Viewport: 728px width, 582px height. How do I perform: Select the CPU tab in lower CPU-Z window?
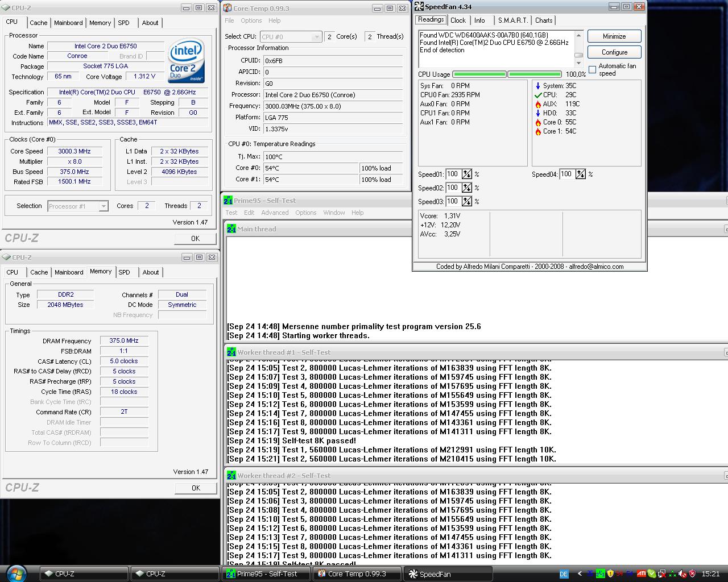point(13,272)
